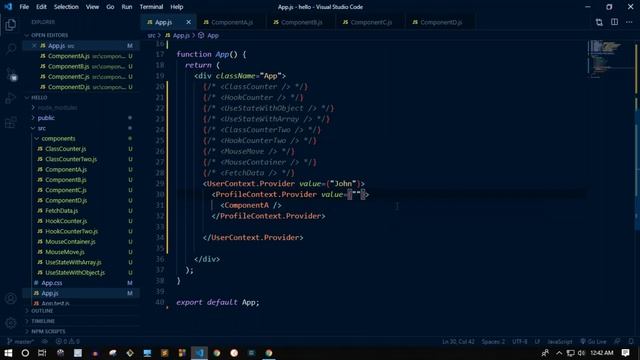
Task: Open the Terminal menu
Action: (151, 7)
